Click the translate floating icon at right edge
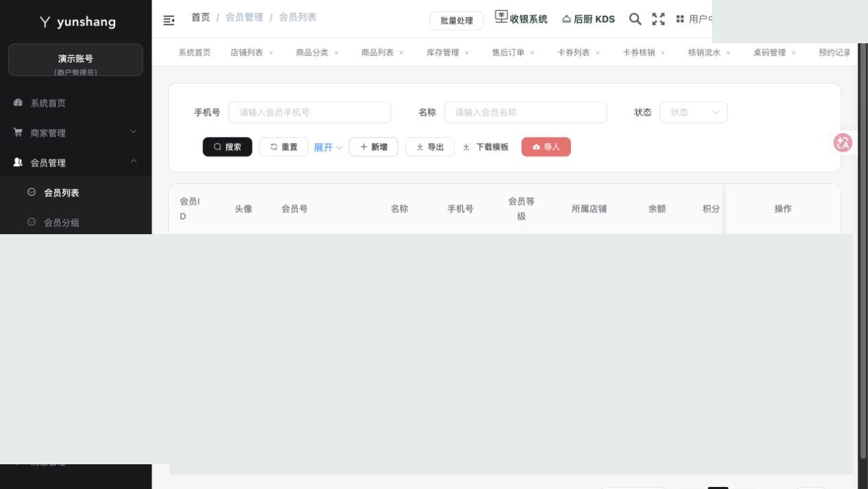Image resolution: width=868 pixels, height=489 pixels. click(x=843, y=143)
